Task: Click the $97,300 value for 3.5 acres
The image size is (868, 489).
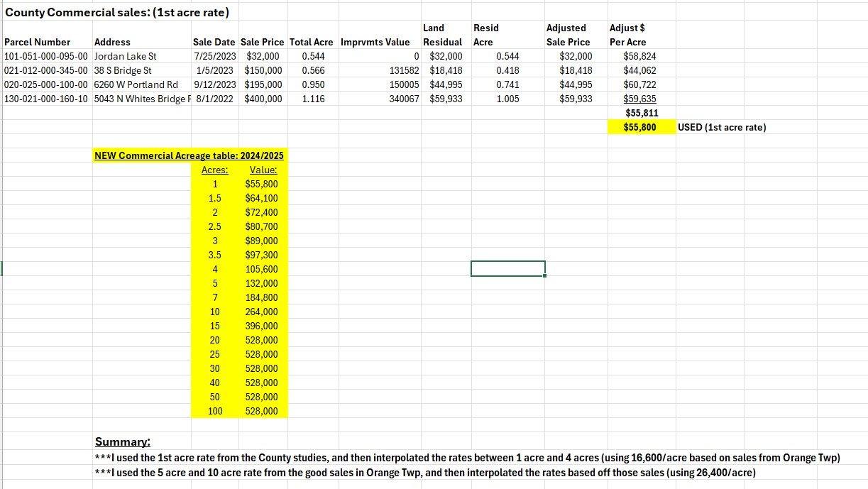Action: coord(261,255)
